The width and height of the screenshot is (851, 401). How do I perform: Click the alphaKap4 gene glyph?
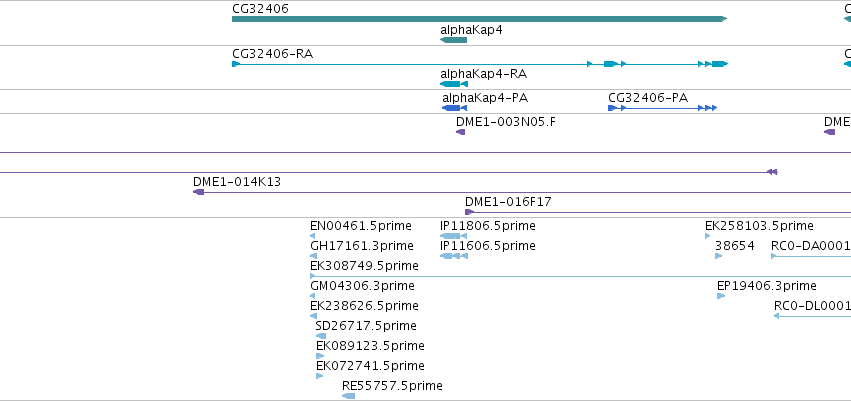453,40
